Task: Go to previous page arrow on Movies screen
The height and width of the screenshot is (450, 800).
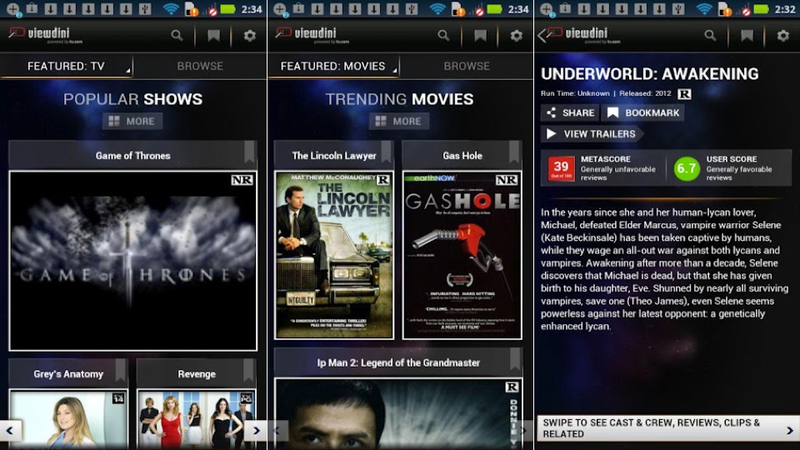Action: (278, 431)
